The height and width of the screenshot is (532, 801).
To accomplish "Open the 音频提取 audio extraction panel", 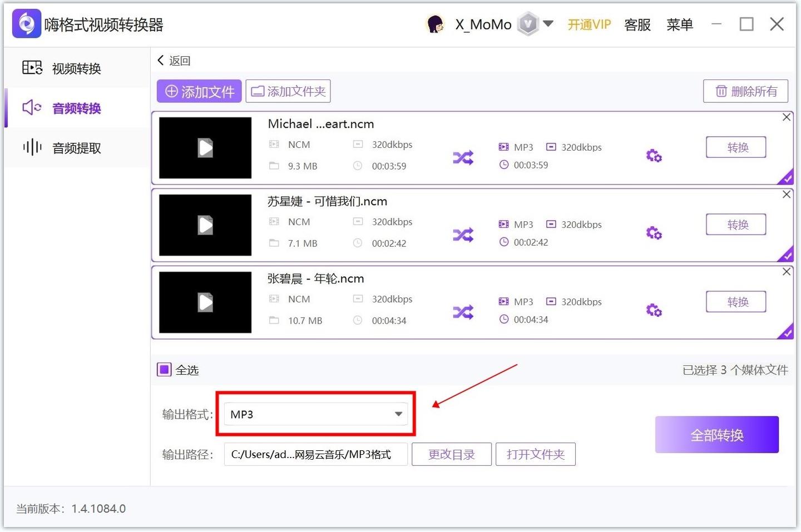I will pos(76,147).
